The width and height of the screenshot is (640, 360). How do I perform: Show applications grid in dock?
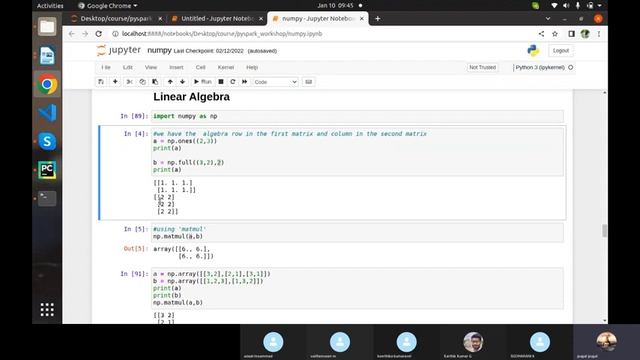(x=47, y=309)
